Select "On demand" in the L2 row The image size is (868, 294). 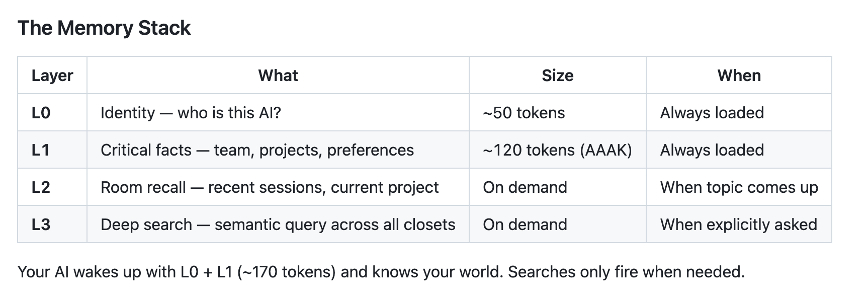click(558, 187)
